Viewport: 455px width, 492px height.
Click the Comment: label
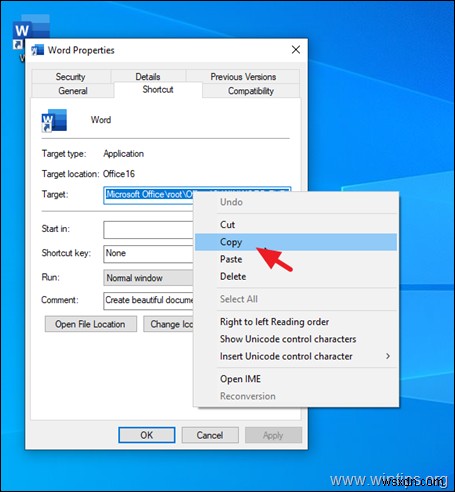(60, 300)
